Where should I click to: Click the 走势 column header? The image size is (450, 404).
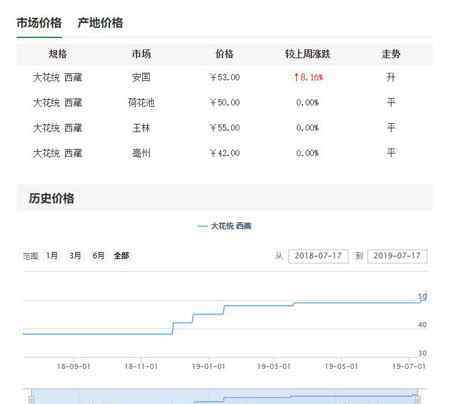point(391,54)
